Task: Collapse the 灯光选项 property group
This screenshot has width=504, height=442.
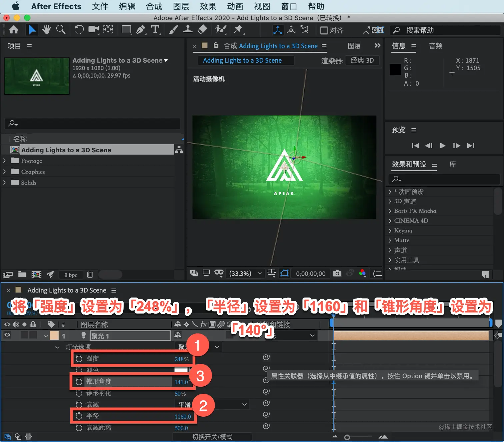Action: tap(57, 347)
